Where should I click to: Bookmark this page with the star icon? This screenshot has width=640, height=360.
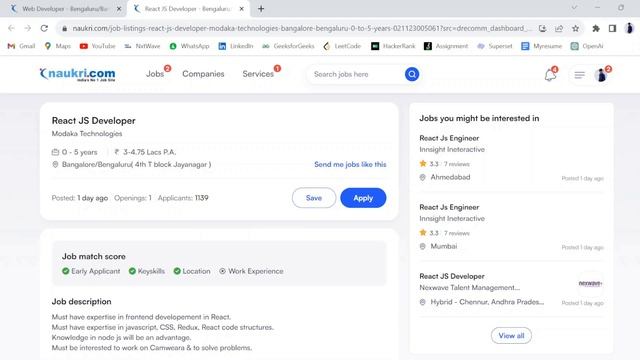[x=576, y=28]
